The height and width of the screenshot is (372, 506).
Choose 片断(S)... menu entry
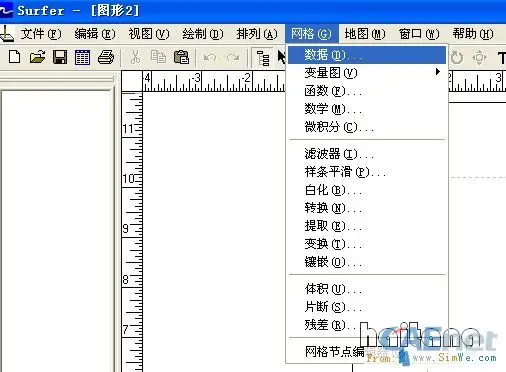pyautogui.click(x=367, y=307)
